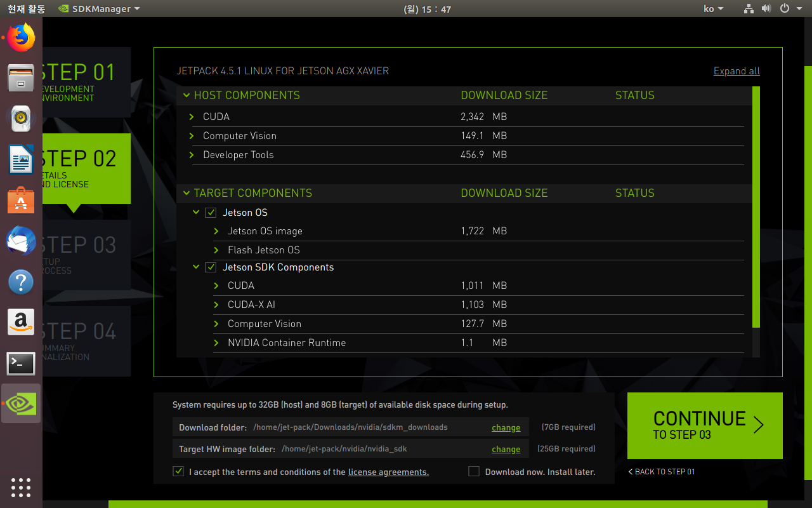Click the 1,722 MB Jetson OS image size

pos(483,231)
